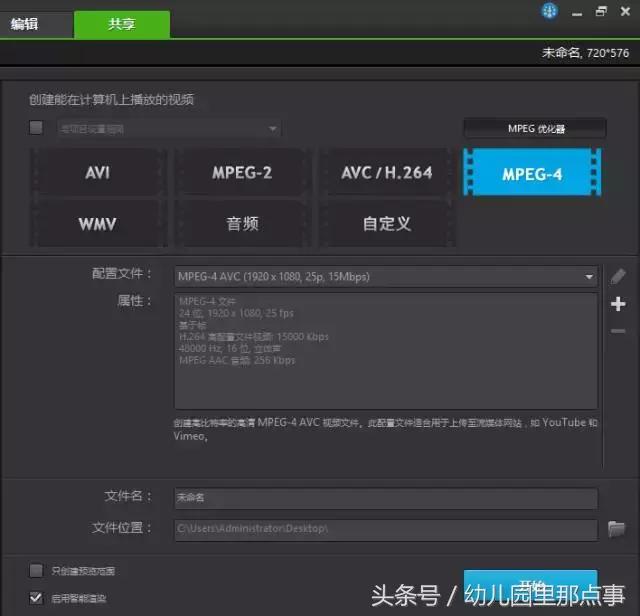This screenshot has width=640, height=616.
Task: Click the 创建能在计算机上播放的视频 heading text
Action: click(111, 100)
